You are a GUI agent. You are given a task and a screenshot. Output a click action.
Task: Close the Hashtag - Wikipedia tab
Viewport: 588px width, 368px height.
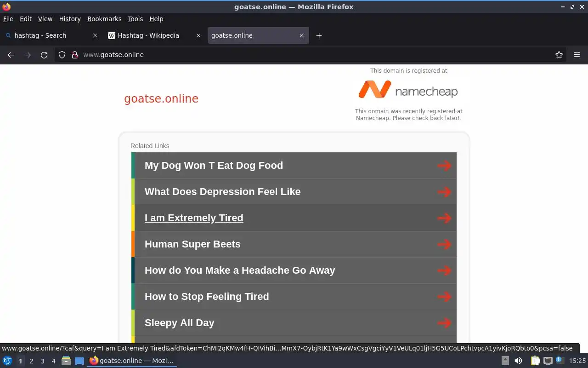coord(198,35)
